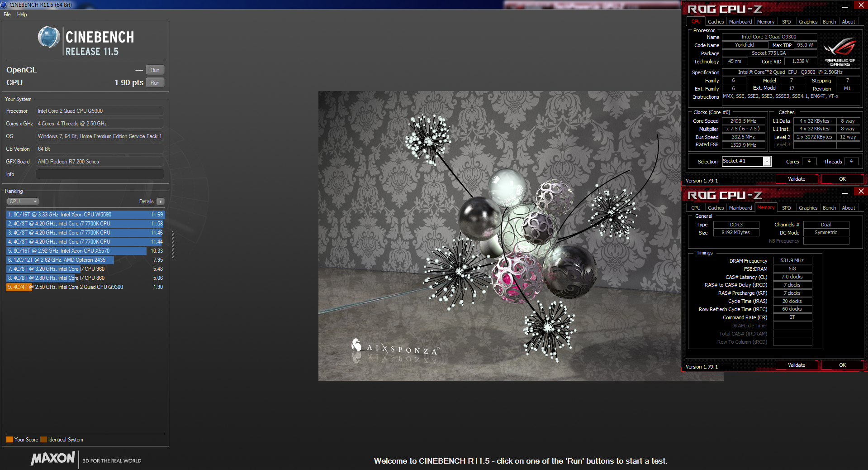Switch to SPD tab in top CPU-Z window

[787, 22]
